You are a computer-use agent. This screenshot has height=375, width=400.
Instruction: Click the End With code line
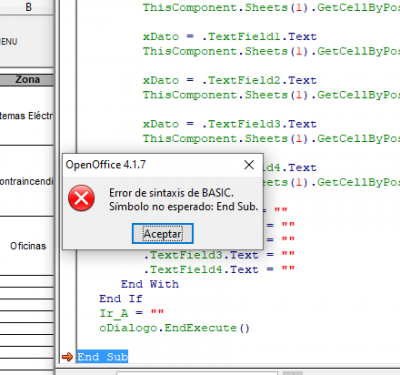[150, 284]
